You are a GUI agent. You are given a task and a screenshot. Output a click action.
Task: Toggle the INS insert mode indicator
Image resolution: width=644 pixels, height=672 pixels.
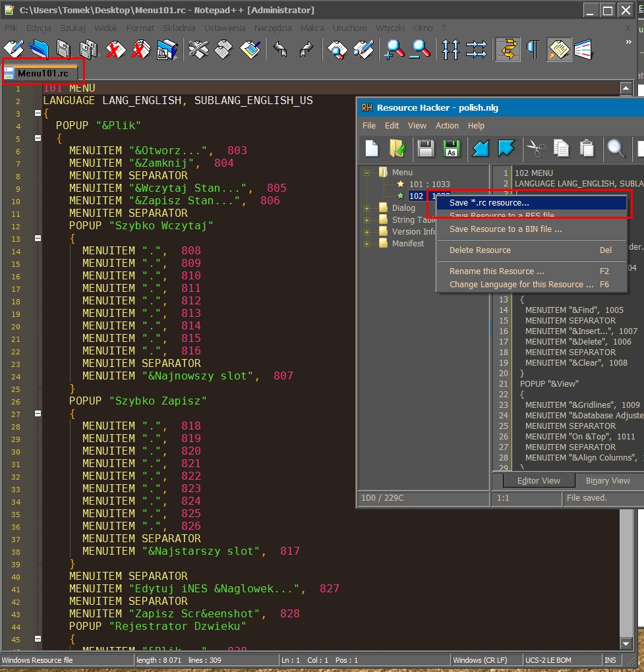click(x=610, y=659)
